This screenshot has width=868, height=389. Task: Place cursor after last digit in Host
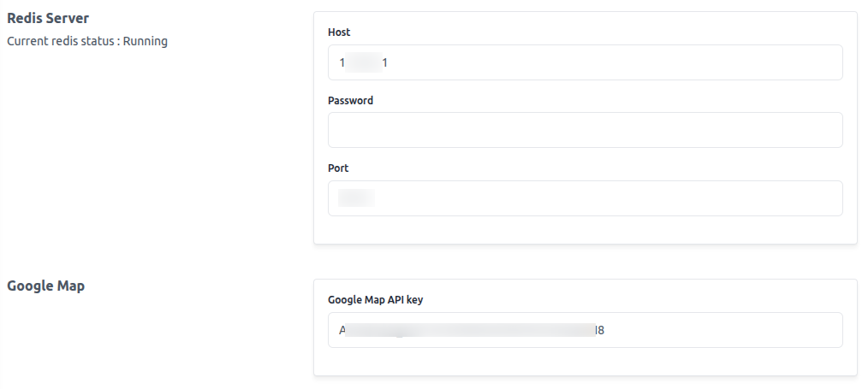388,63
